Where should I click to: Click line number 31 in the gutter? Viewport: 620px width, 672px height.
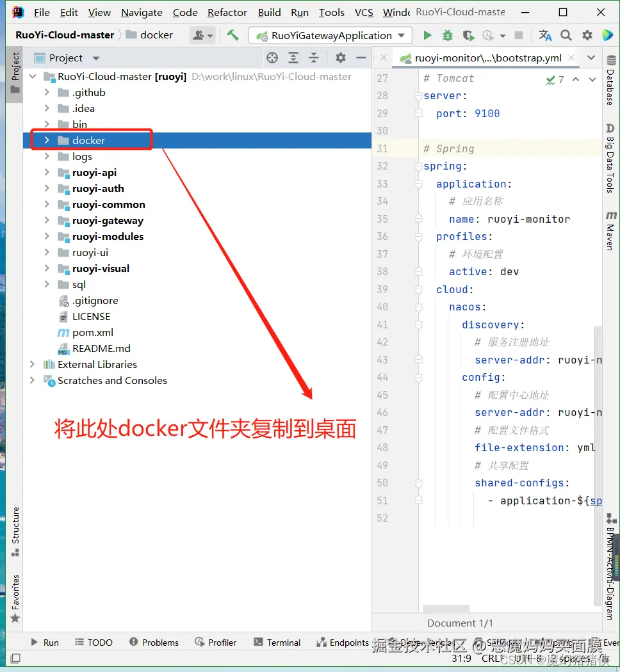(x=382, y=148)
